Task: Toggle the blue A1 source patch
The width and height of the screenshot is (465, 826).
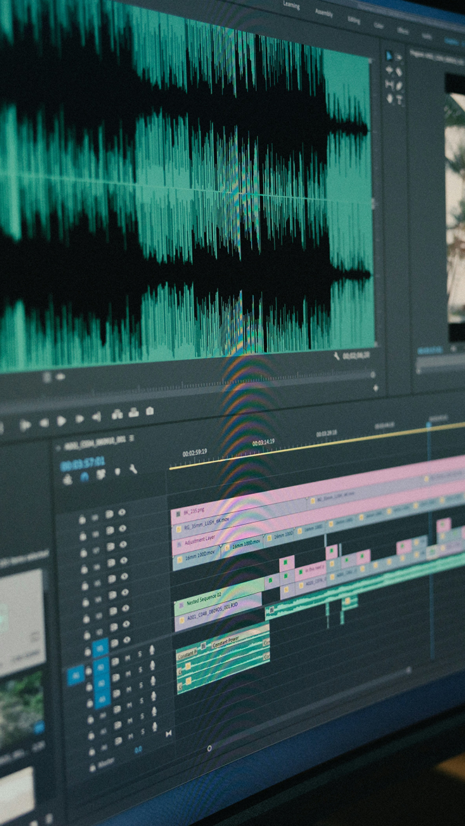Action: click(x=76, y=675)
